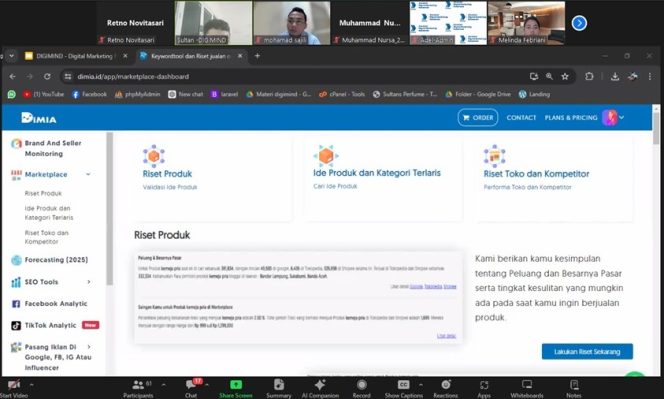Open Facebook bookmark
The width and height of the screenshot is (664, 399).
tap(89, 94)
